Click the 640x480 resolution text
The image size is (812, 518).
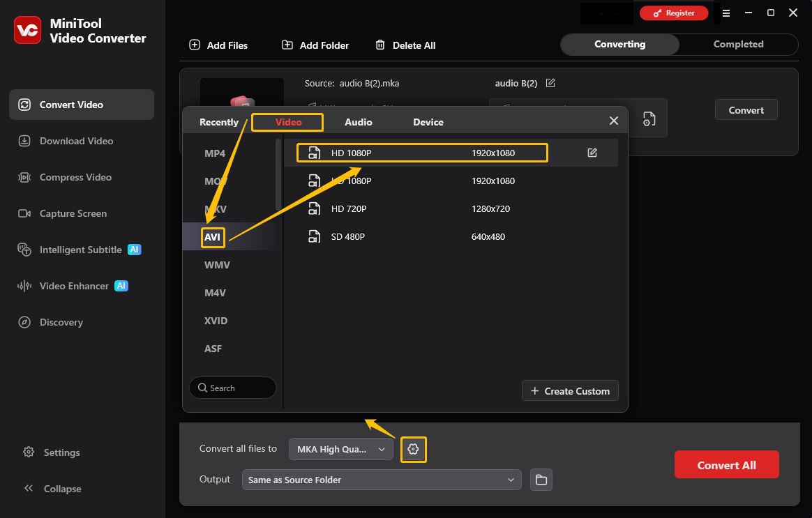click(x=488, y=236)
